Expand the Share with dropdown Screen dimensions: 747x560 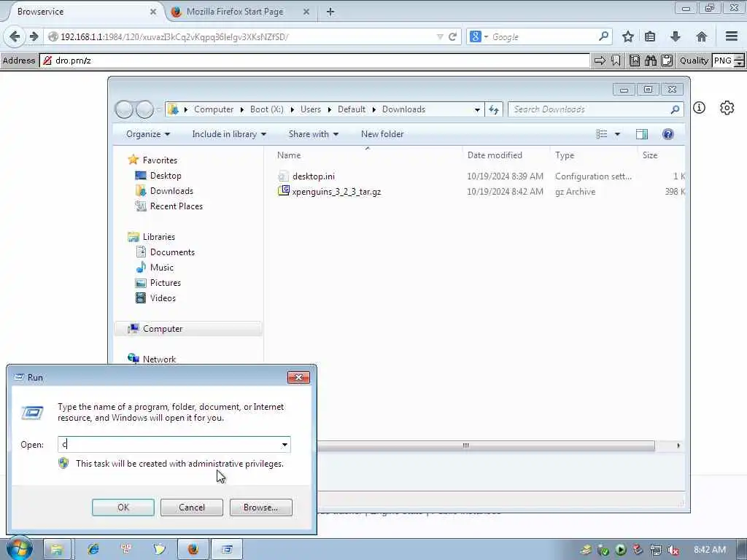tap(314, 134)
